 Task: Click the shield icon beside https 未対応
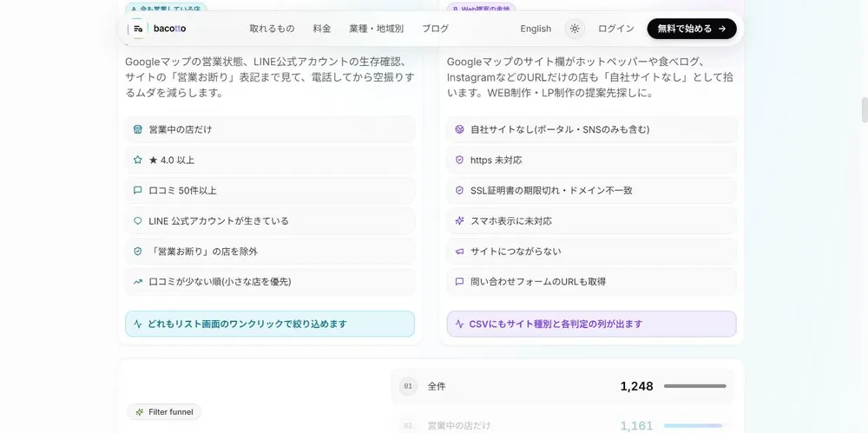(459, 160)
